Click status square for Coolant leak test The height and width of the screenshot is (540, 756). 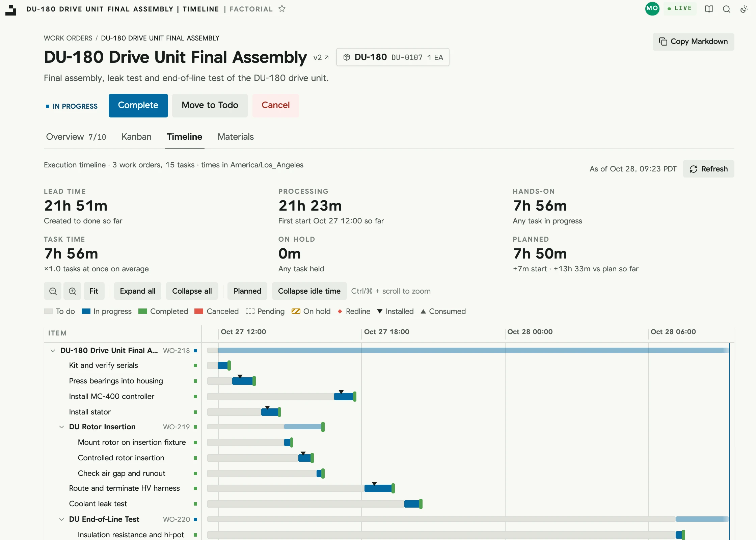pos(195,504)
